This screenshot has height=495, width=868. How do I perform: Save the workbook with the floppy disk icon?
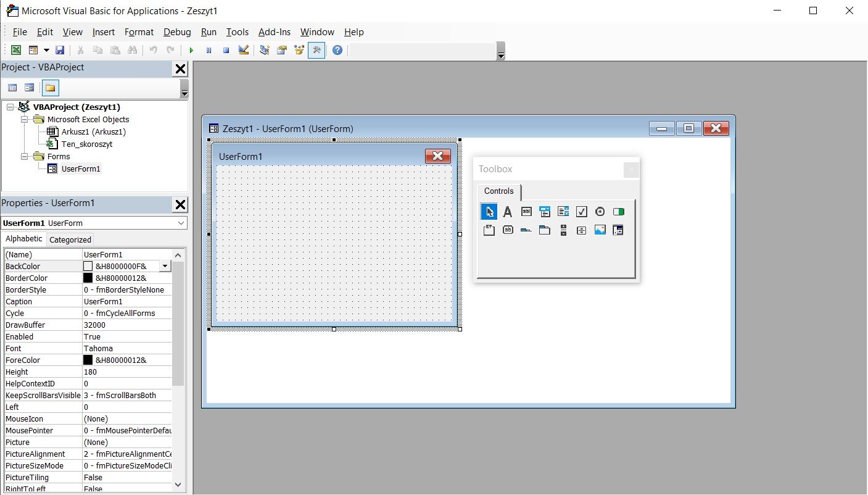tap(60, 50)
